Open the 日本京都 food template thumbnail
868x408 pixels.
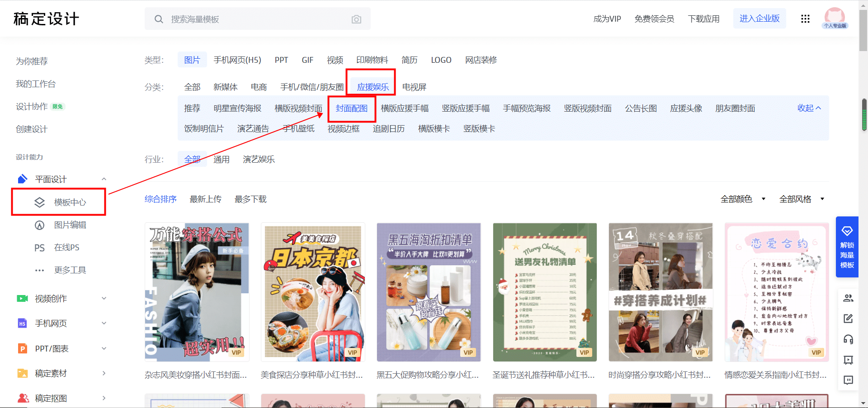click(313, 292)
